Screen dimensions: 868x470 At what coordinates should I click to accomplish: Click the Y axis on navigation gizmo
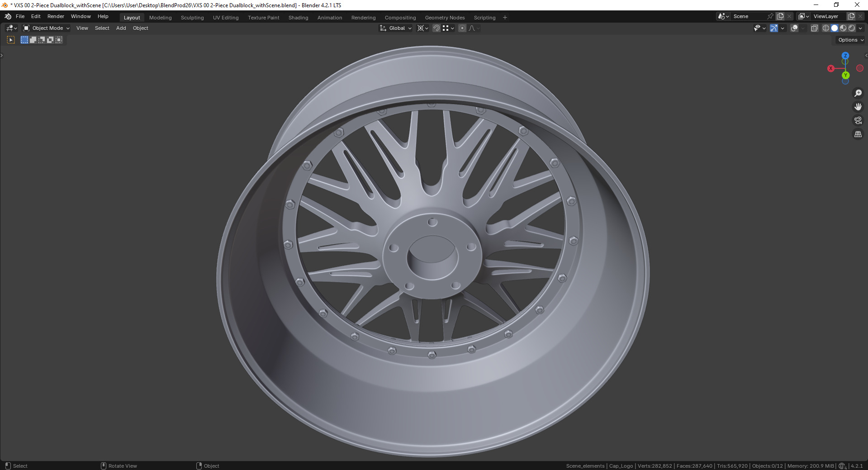pyautogui.click(x=845, y=75)
